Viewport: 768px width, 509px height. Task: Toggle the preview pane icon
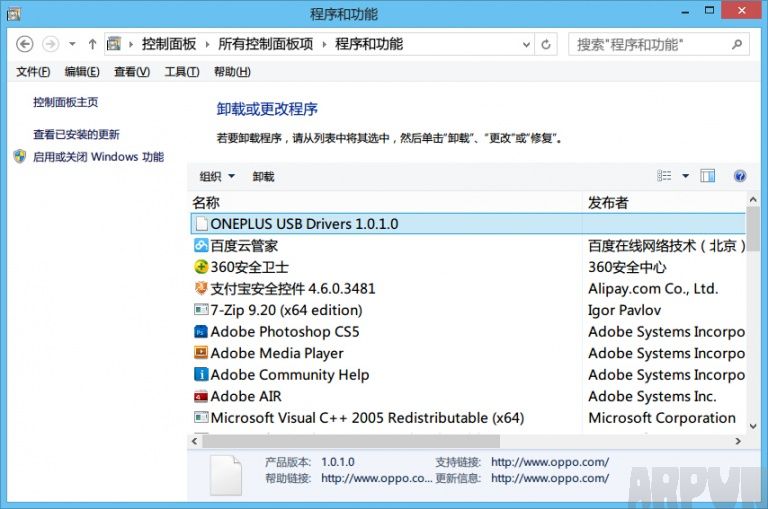tap(708, 176)
